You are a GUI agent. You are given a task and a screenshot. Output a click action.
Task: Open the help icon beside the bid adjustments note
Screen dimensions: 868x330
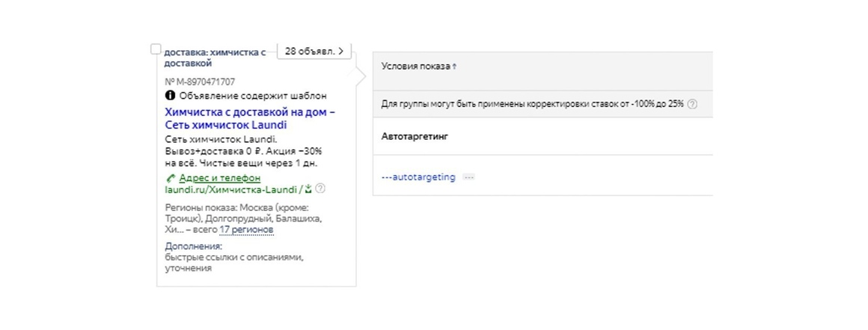692,104
